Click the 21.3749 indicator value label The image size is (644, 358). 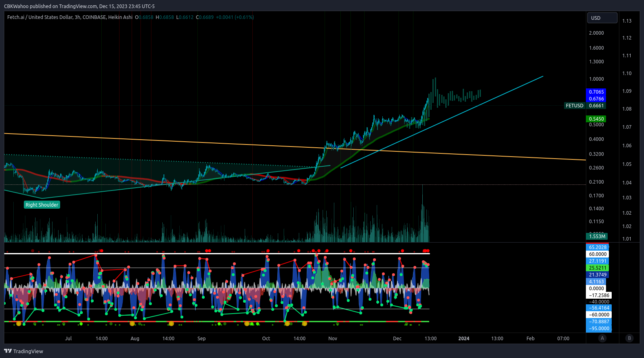[x=598, y=275]
